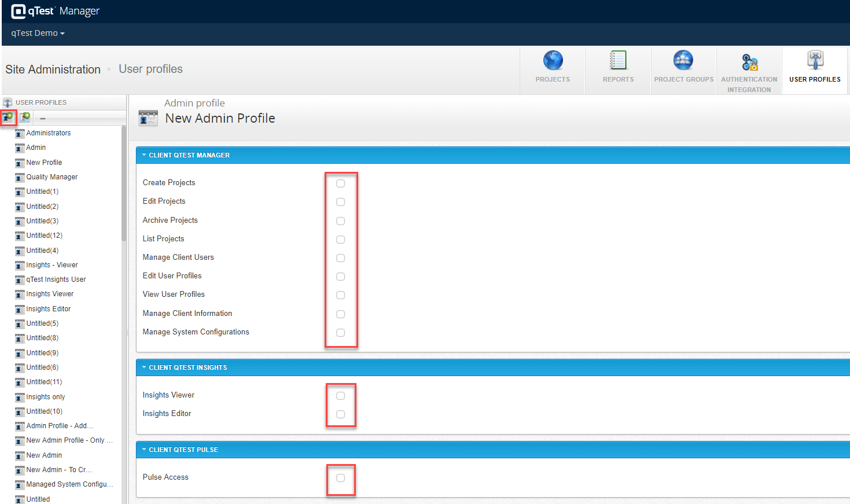Click the profile icon beside Untitled(12)
This screenshot has width=850, height=504.
[x=20, y=236]
